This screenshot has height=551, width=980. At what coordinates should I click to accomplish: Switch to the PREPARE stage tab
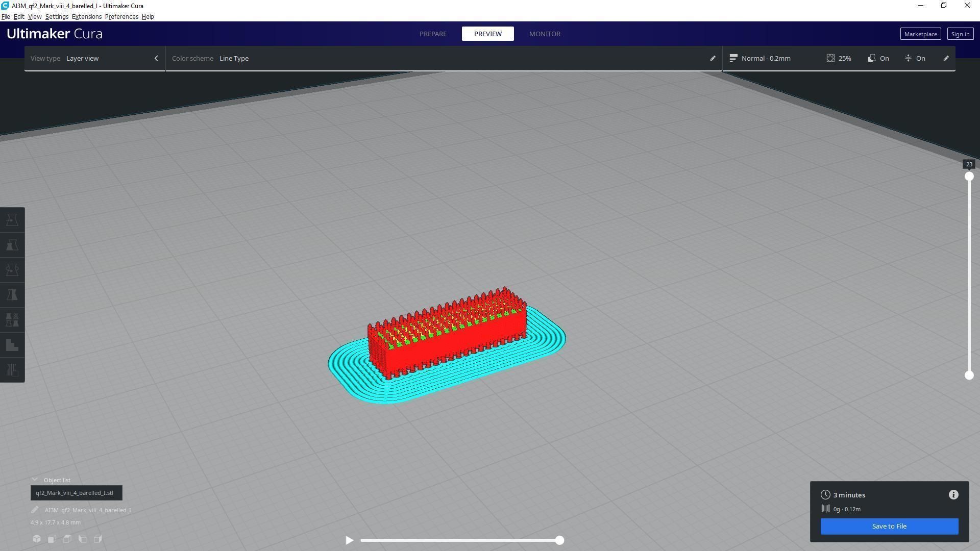point(433,34)
